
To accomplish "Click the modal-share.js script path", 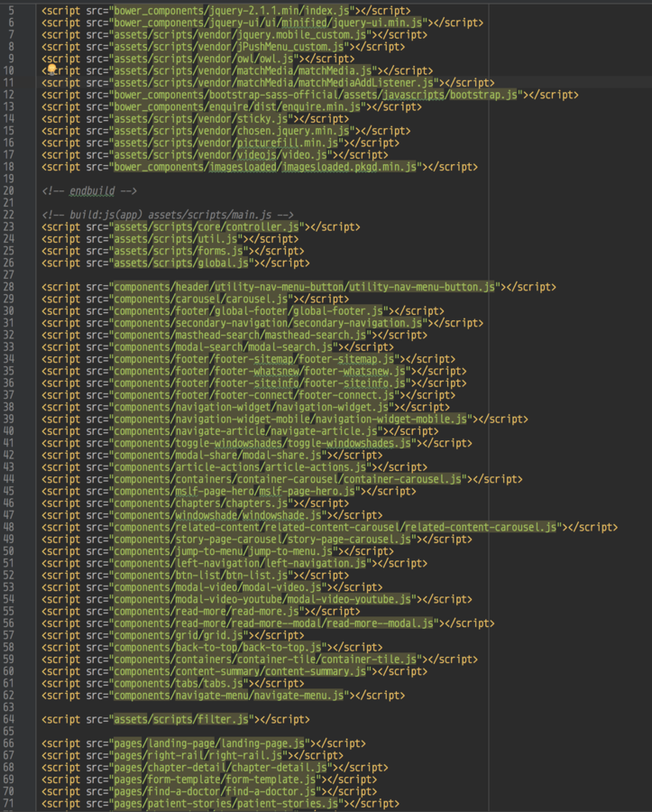I will 218,455.
